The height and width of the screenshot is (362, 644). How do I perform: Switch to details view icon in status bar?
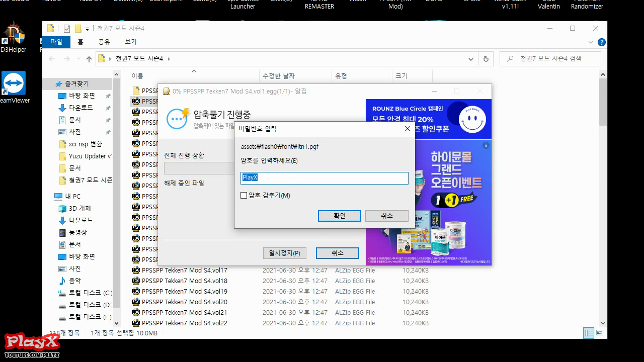tap(589, 333)
